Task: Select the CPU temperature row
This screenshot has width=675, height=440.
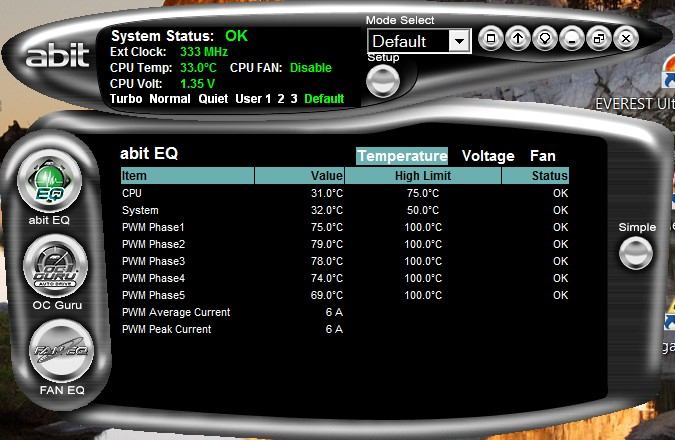Action: tap(345, 193)
